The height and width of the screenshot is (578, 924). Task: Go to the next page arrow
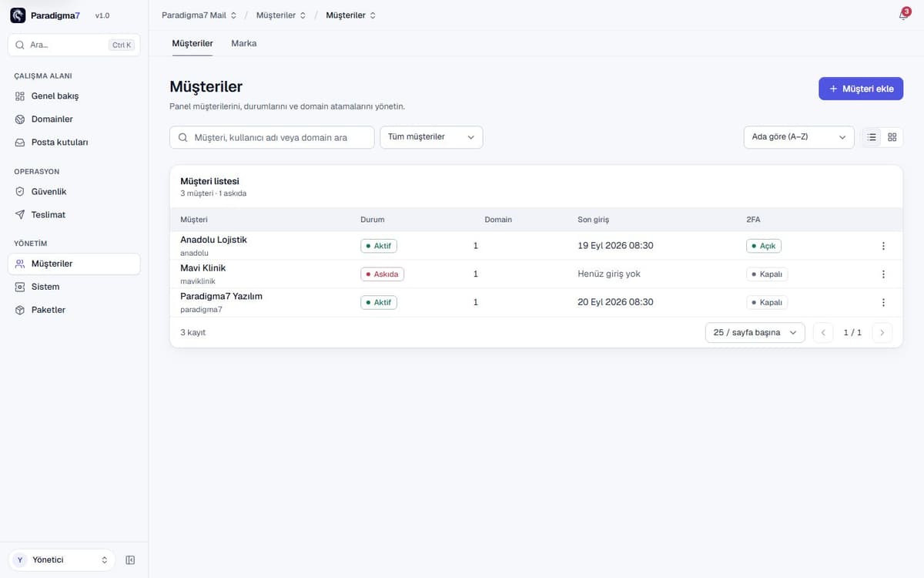coord(882,333)
